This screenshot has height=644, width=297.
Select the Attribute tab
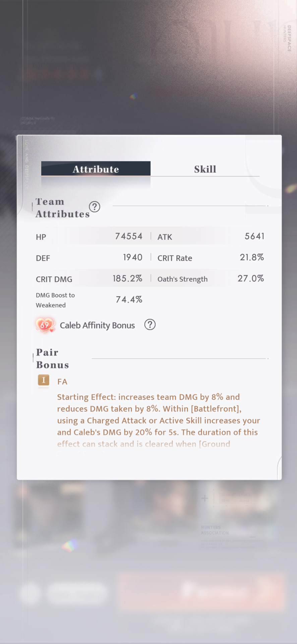(x=96, y=169)
